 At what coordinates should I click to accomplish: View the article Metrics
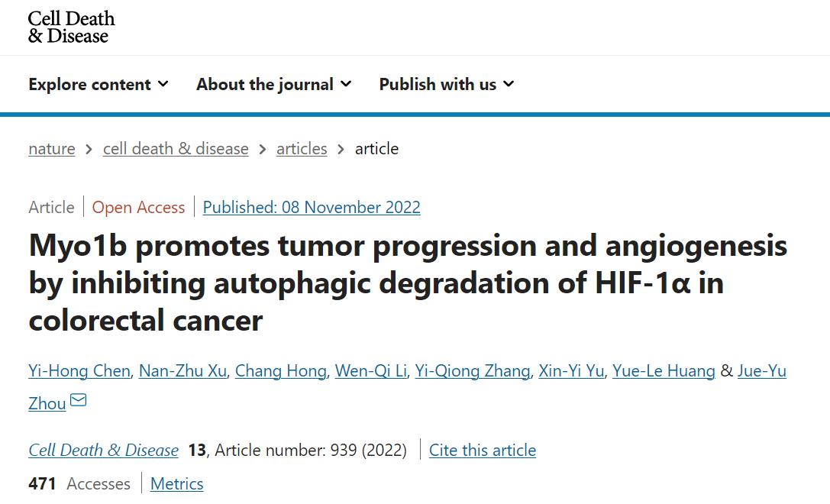(176, 484)
